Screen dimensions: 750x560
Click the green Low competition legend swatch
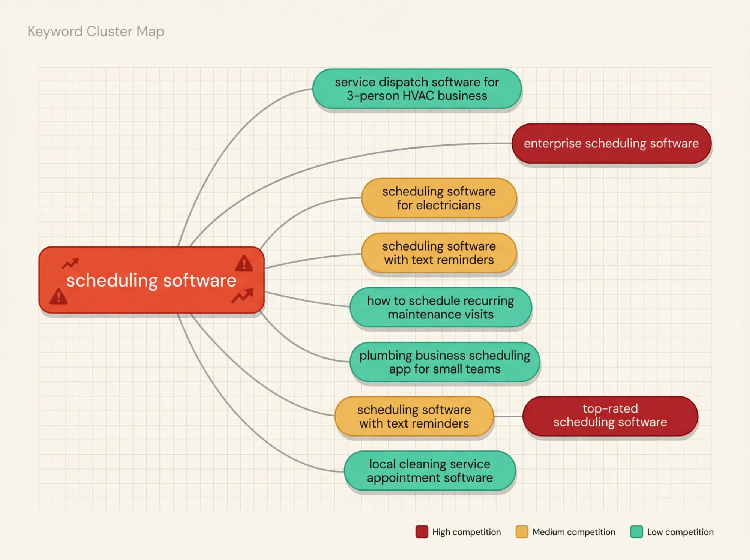click(x=636, y=532)
